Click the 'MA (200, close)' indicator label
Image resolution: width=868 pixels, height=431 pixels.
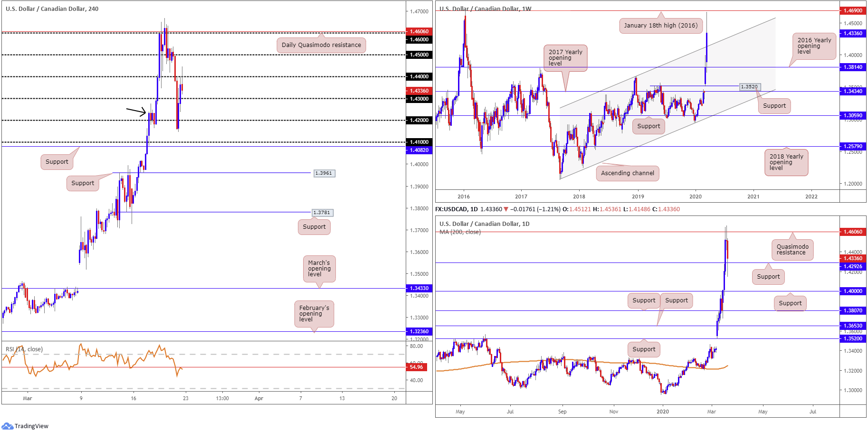pos(460,232)
